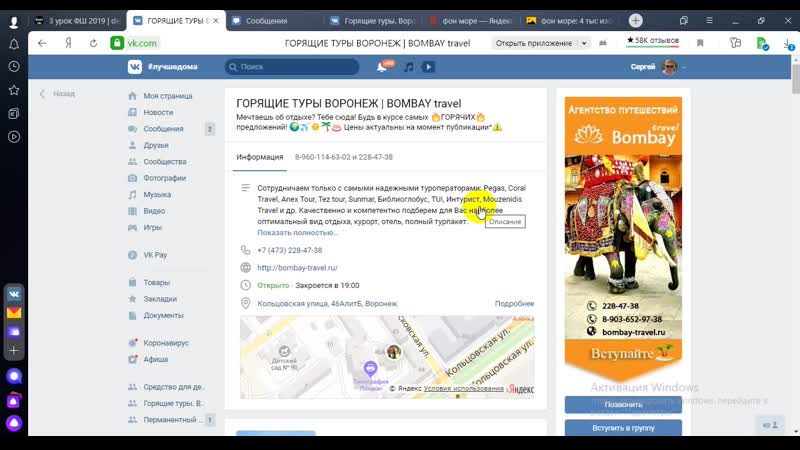
Task: Open the bombay-travel.ru website link
Action: pyautogui.click(x=297, y=268)
